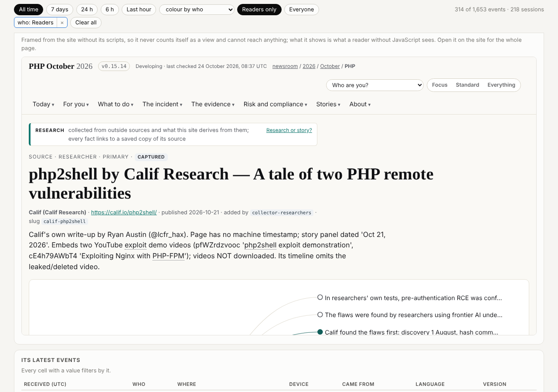Image resolution: width=558 pixels, height=392 pixels.
Task: Select the open circle node for frontier AI claim
Action: point(320,314)
